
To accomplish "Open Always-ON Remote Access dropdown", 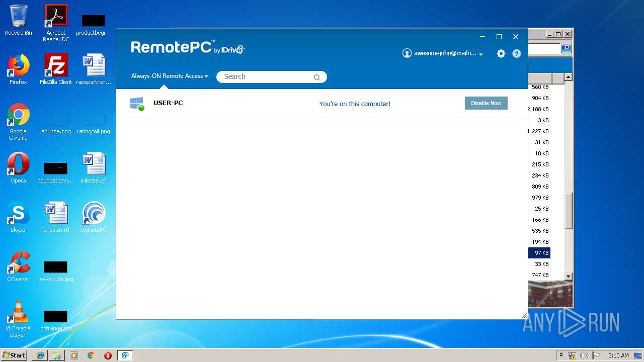I will [170, 76].
